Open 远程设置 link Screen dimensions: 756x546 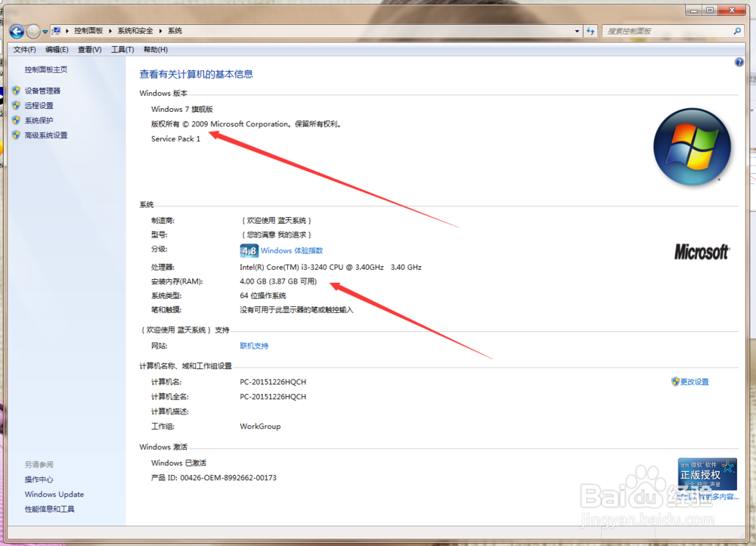pos(39,106)
